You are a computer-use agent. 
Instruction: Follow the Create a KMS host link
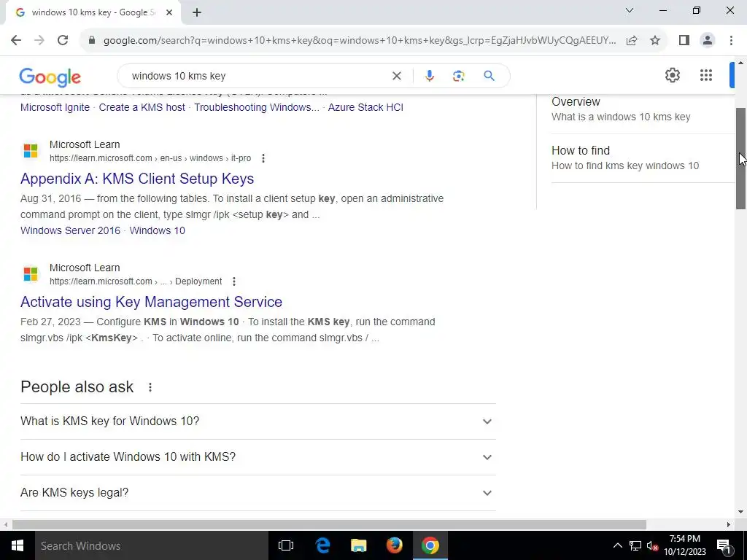pos(142,107)
